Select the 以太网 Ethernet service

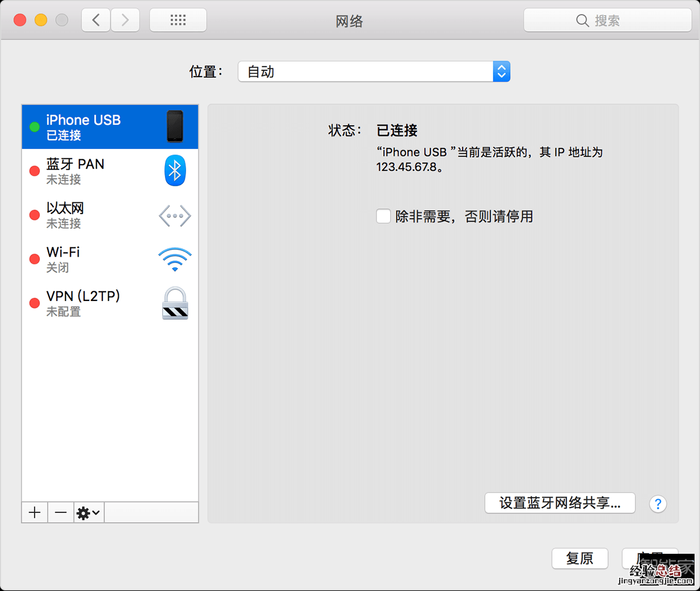click(x=93, y=215)
